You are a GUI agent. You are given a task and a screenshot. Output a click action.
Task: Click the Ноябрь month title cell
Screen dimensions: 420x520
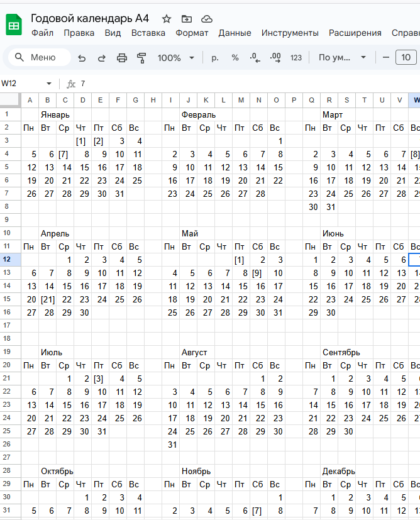tap(196, 471)
